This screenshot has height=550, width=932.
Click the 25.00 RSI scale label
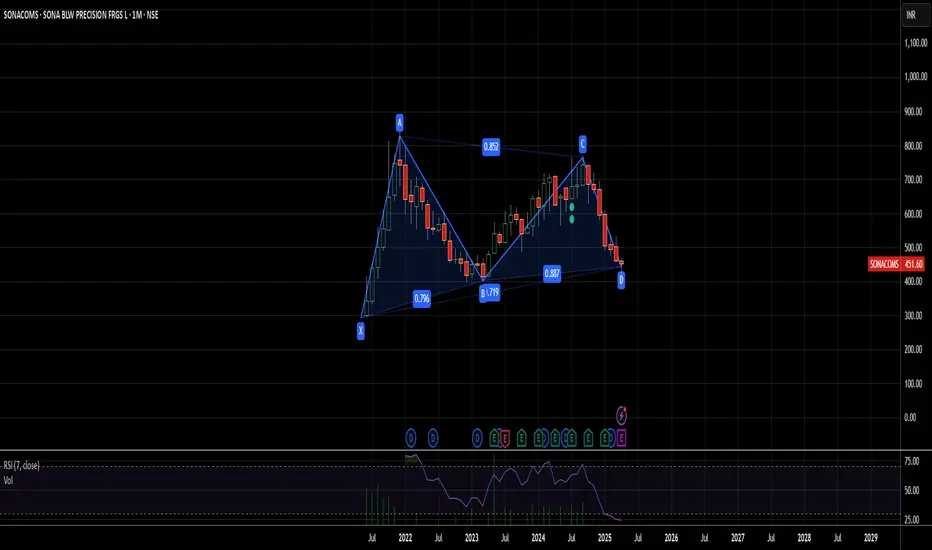click(911, 520)
